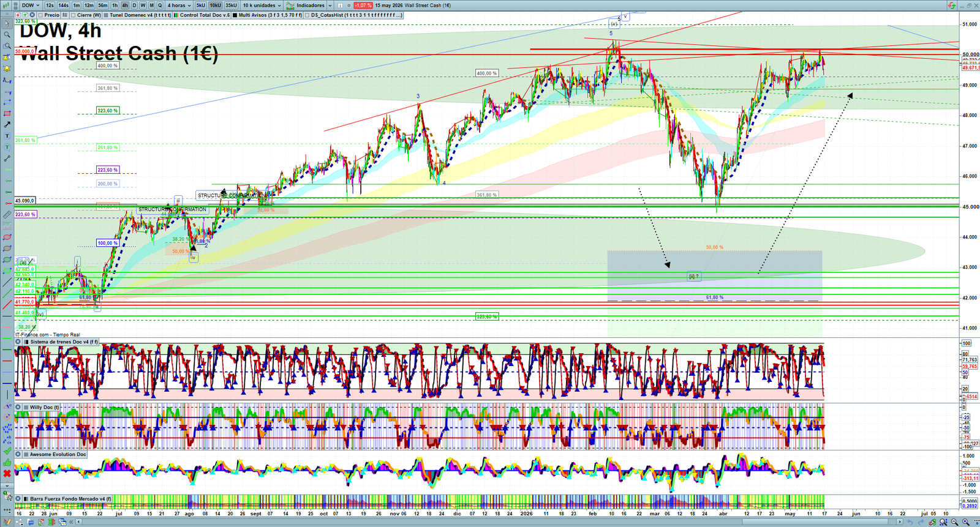Image resolution: width=980 pixels, height=527 pixels.
Task: Expand the arrow beside Indicadores
Action: click(x=330, y=6)
